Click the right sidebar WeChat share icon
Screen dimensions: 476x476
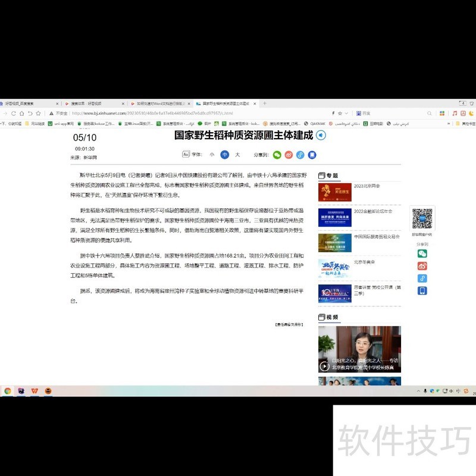coord(422,253)
